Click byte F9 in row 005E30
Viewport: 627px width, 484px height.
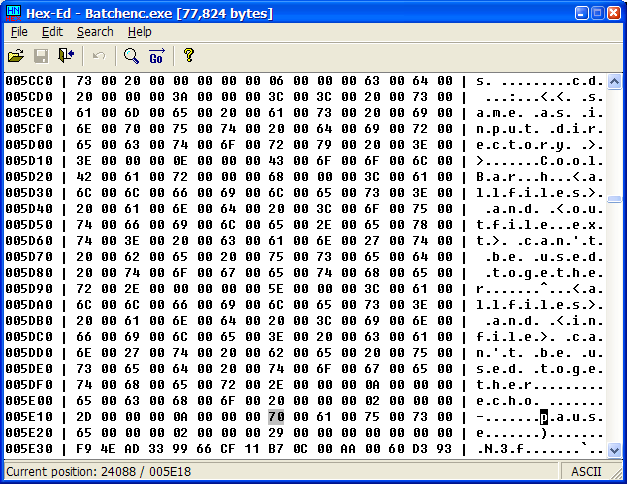(84, 449)
